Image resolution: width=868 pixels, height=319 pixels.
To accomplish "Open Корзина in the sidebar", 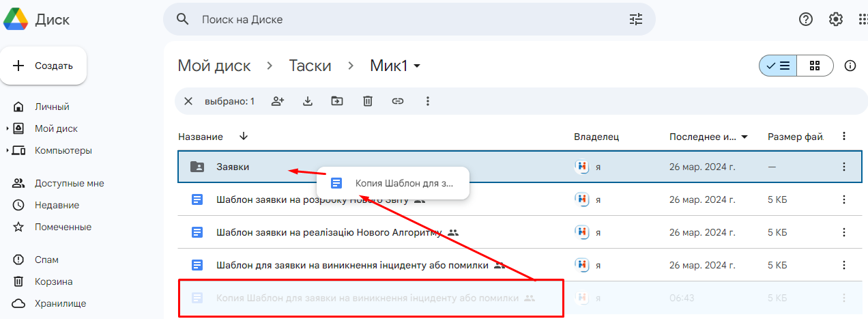I will tap(53, 281).
